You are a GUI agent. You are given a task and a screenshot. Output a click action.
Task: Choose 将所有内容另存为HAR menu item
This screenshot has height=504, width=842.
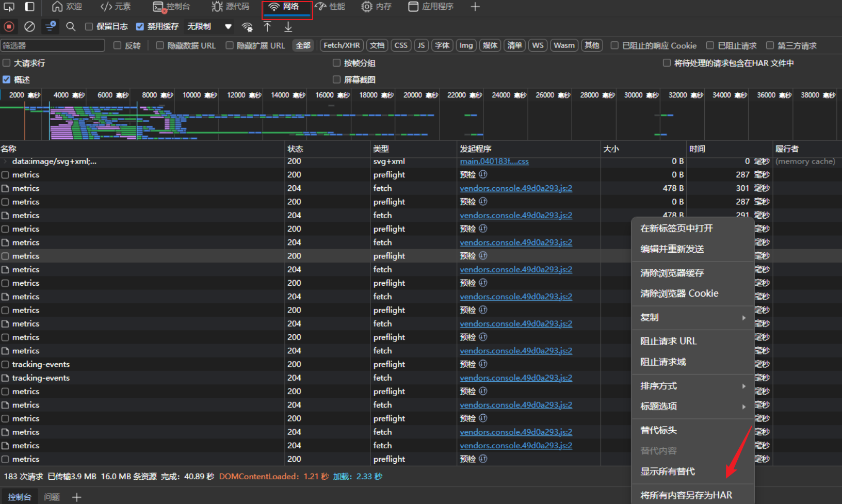point(693,495)
